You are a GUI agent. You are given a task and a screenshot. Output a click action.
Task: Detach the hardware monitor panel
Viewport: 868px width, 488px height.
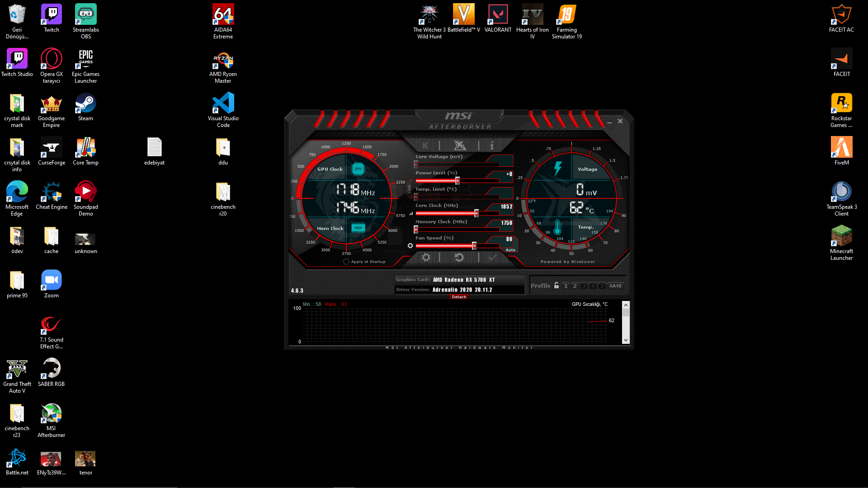tap(459, 297)
